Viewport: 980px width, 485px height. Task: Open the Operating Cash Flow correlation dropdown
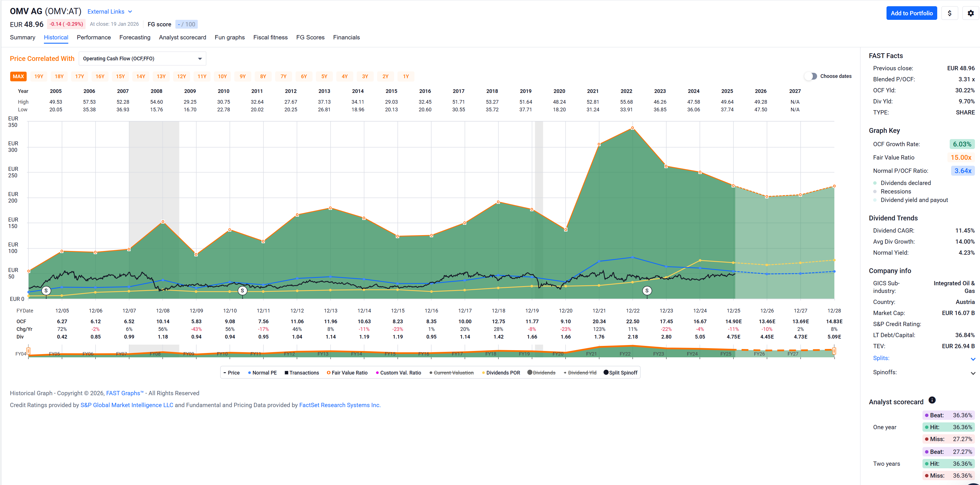[x=142, y=59]
